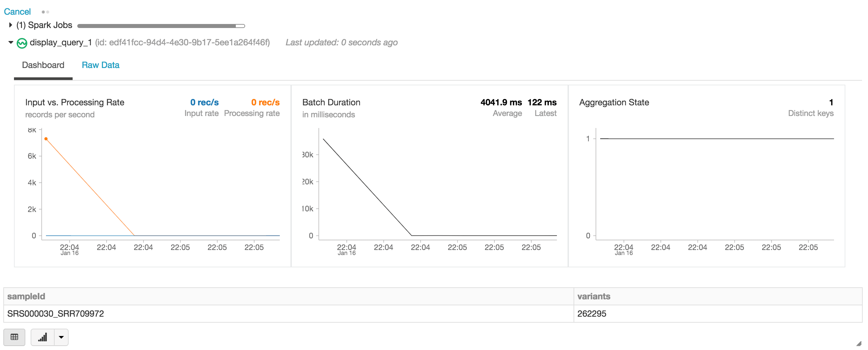Expand the Spark Jobs section

[10, 25]
